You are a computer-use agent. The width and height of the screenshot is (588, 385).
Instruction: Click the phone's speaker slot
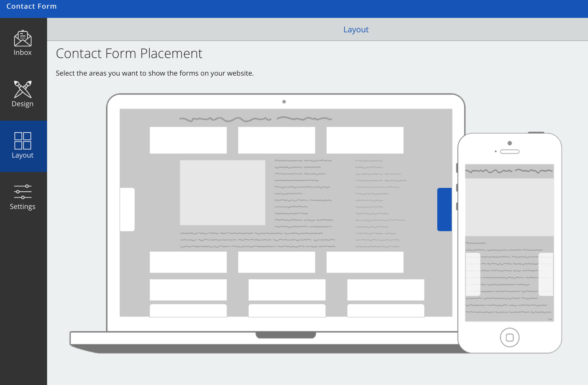tap(510, 152)
